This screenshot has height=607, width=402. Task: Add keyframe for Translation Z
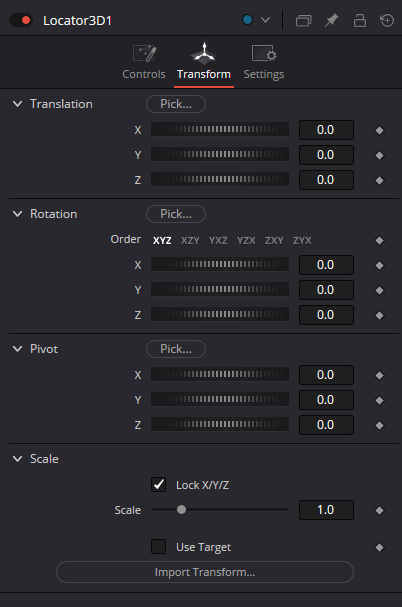coord(380,180)
